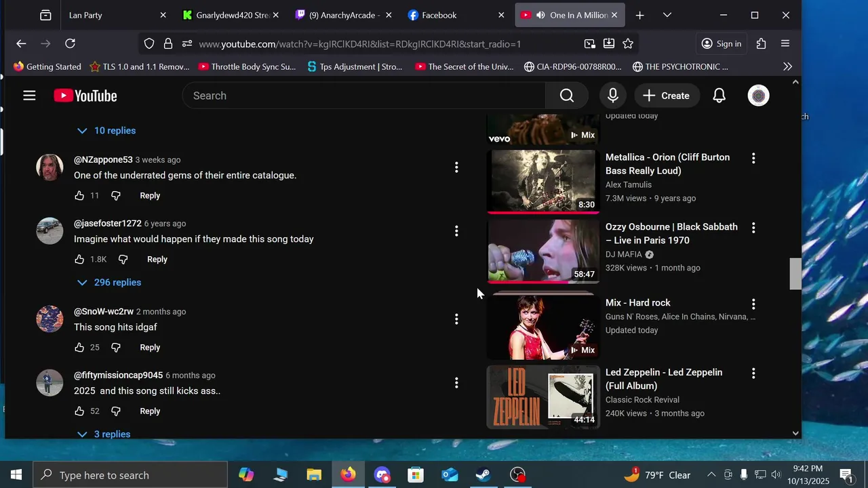Viewport: 868px width, 488px height.
Task: Reply to the @jasefoster1272 comment
Action: [x=157, y=259]
